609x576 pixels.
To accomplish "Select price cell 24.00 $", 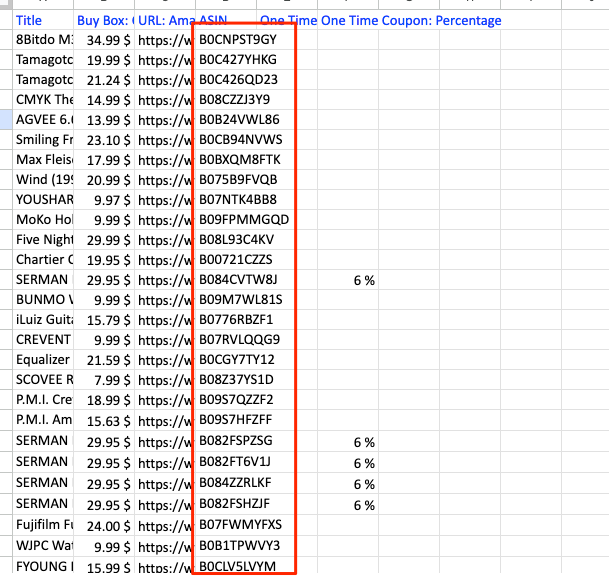I will [x=104, y=525].
